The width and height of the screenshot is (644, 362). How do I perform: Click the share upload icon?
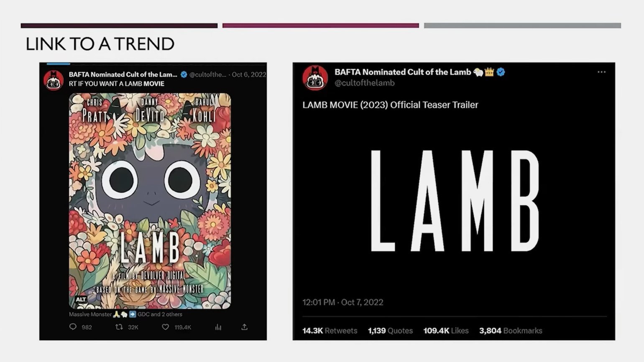pyautogui.click(x=244, y=327)
